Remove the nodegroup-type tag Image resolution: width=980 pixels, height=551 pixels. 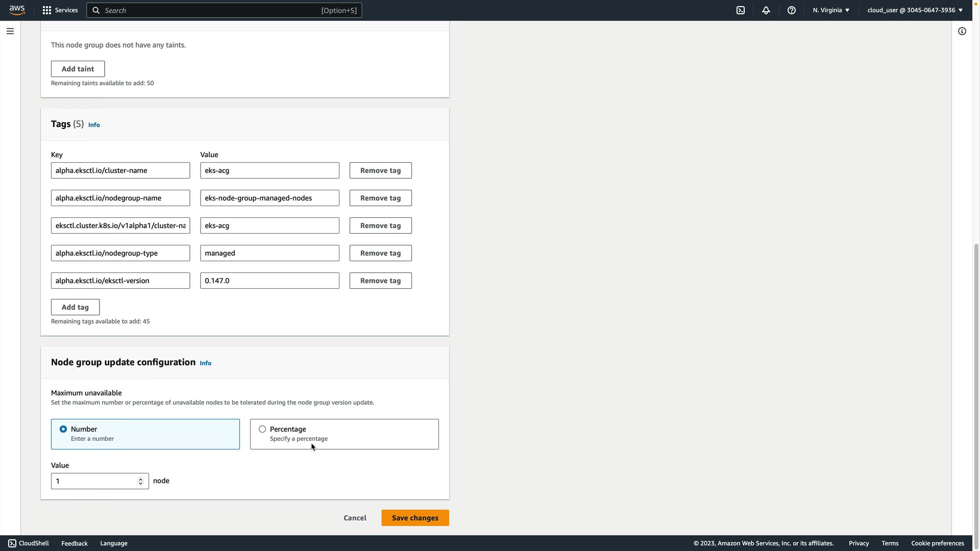[380, 253]
